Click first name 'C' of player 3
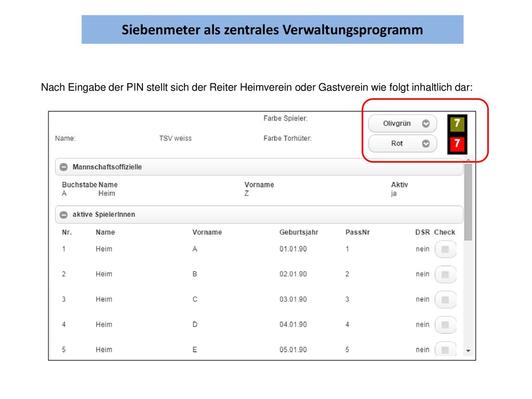 (195, 300)
